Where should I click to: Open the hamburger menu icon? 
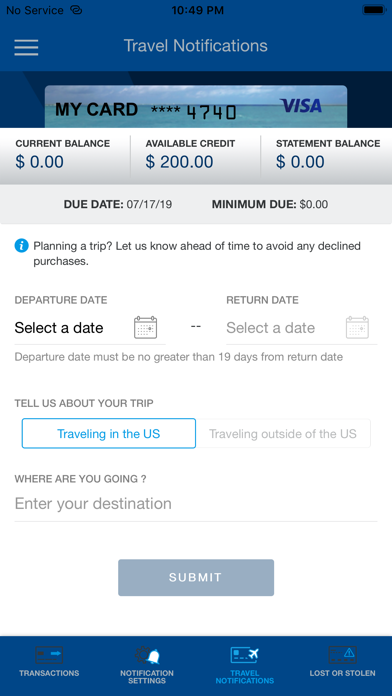pos(26,47)
